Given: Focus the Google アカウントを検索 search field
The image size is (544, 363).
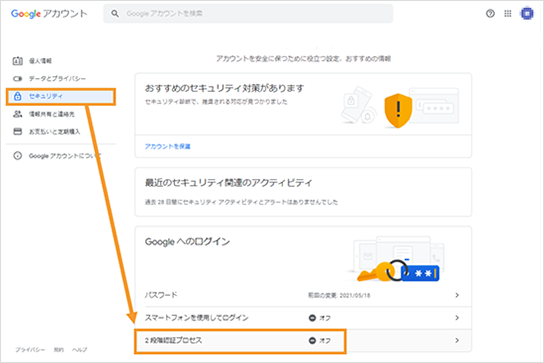Looking at the screenshot, I should [248, 14].
